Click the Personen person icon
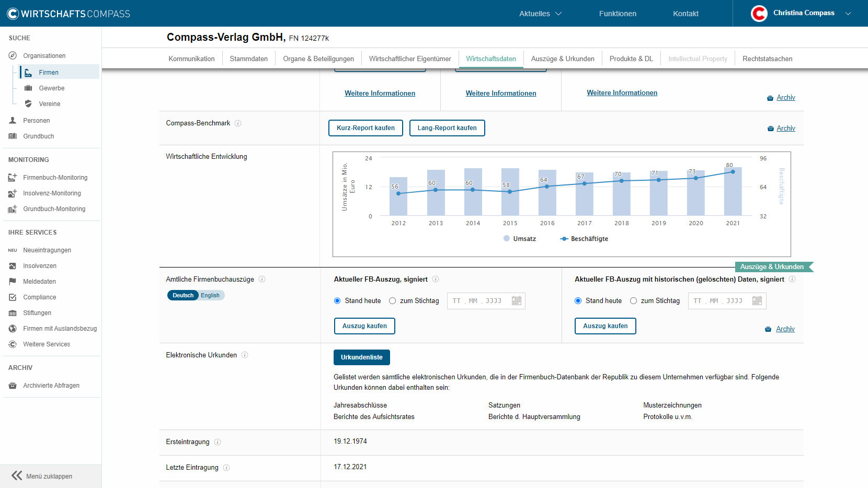 pos(13,121)
